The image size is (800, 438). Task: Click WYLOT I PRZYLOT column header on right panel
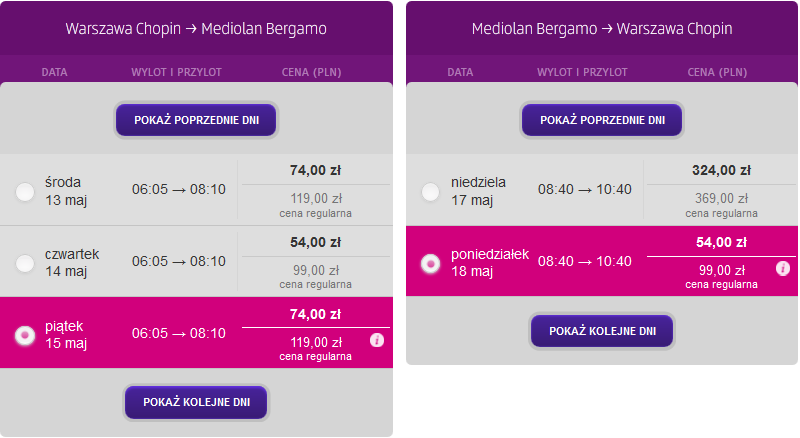click(x=582, y=72)
